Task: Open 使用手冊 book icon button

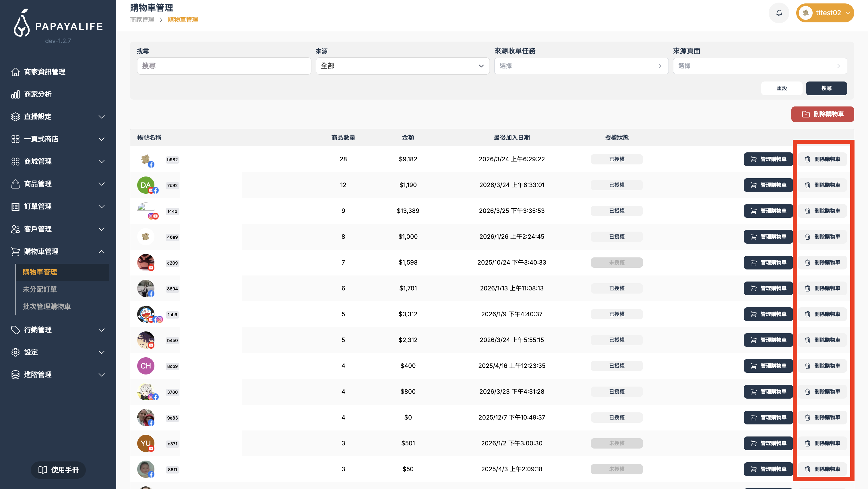Action: coord(58,470)
